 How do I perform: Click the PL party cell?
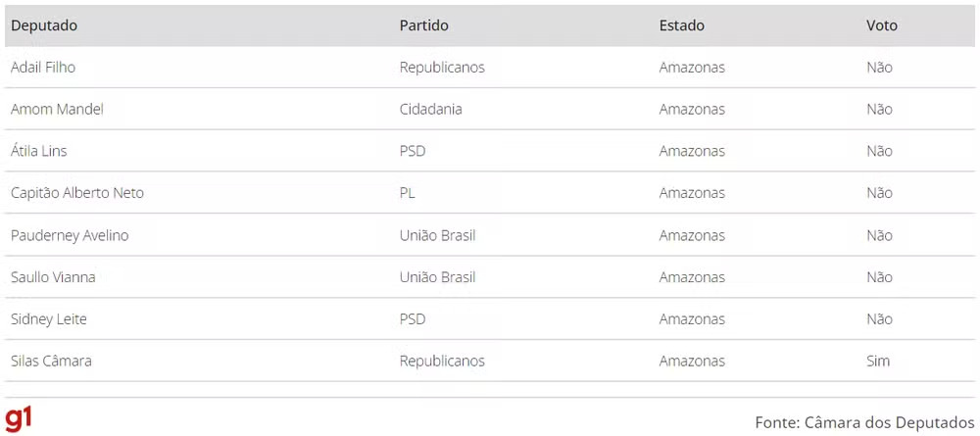[408, 193]
